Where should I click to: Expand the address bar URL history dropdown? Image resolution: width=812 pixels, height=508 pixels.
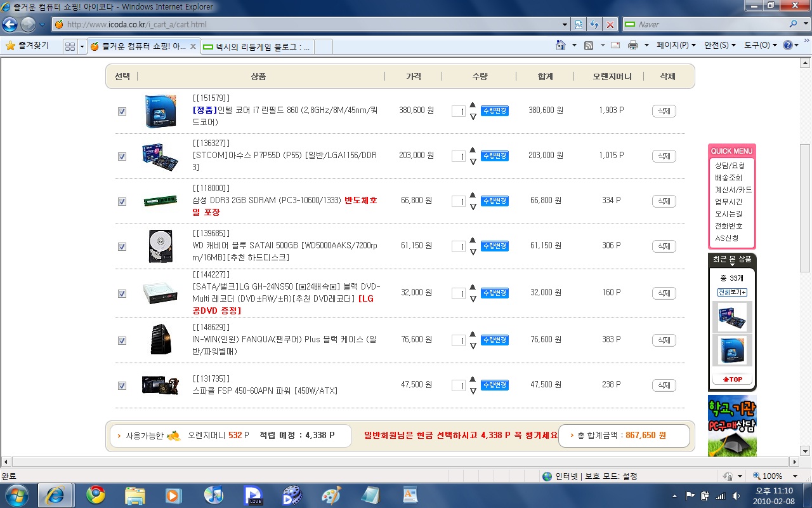pos(565,25)
